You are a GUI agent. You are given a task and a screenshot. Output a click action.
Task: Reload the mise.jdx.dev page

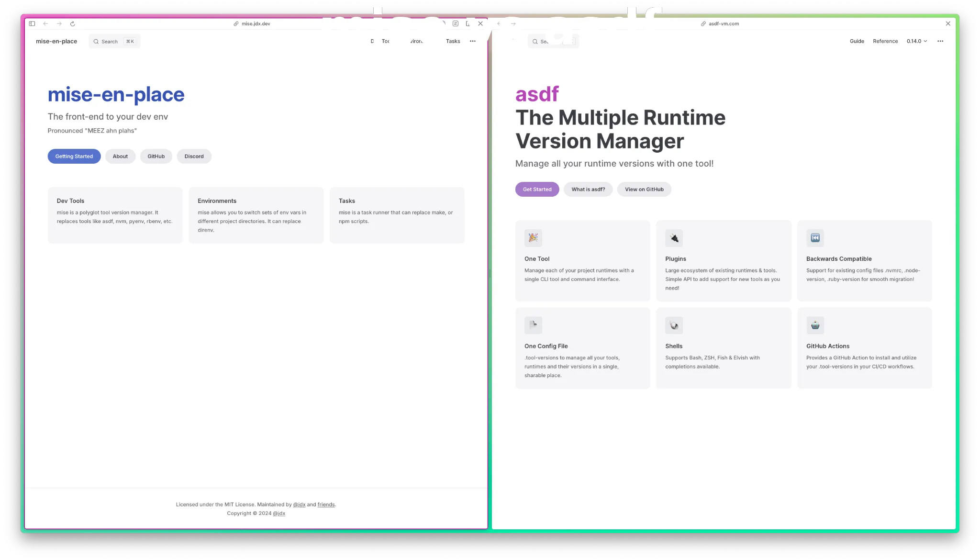tap(73, 23)
